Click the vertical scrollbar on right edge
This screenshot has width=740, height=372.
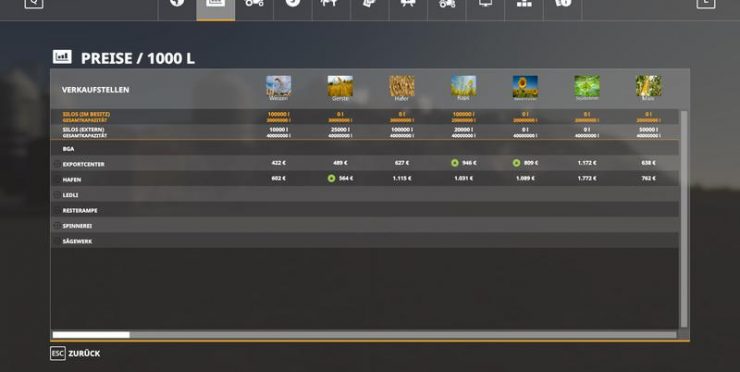point(684,218)
